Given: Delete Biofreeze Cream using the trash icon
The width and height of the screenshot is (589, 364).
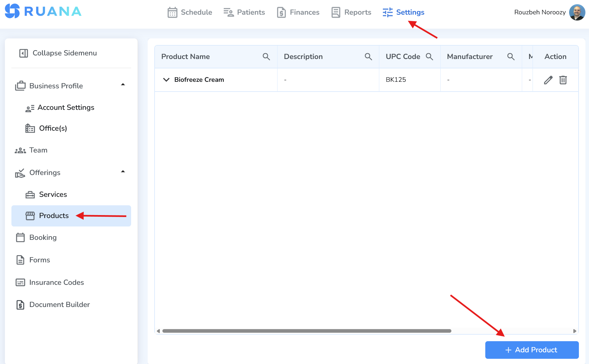Looking at the screenshot, I should pos(563,80).
